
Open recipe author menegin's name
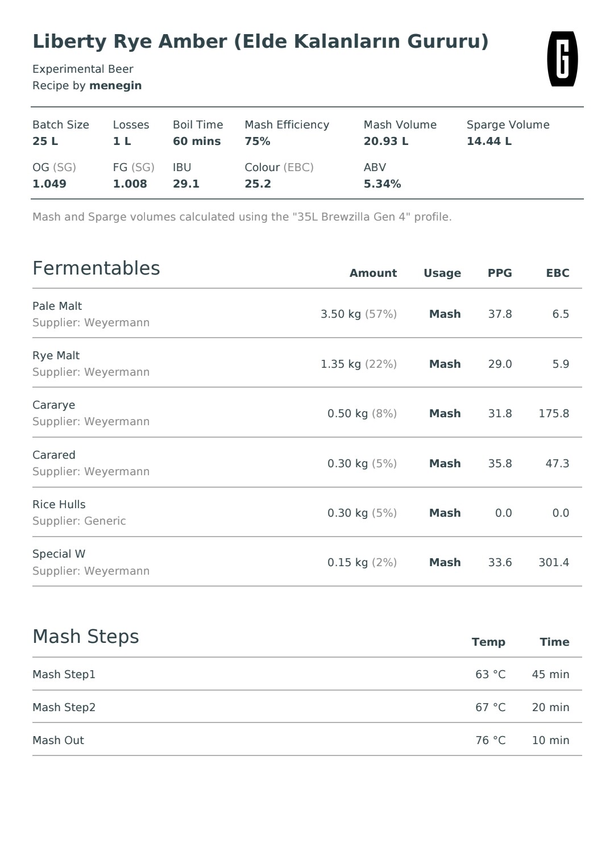(x=115, y=86)
